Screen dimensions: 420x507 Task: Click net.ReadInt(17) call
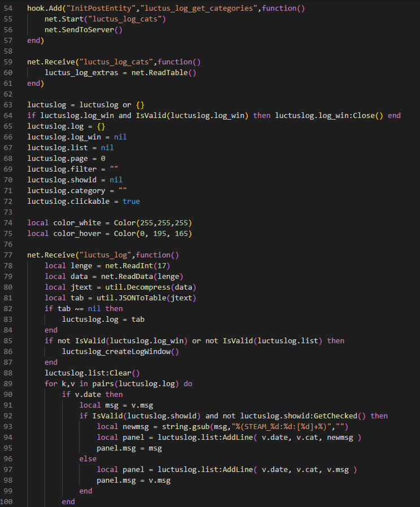click(137, 266)
